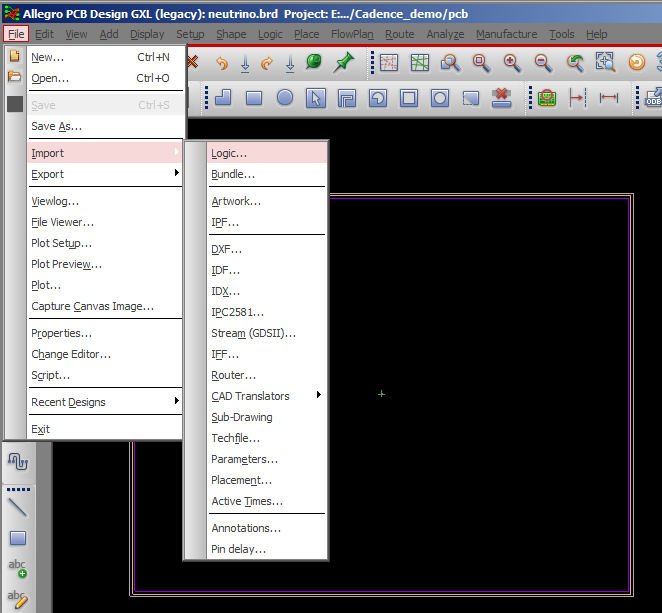Choose Pin delay... import option

coord(267,549)
